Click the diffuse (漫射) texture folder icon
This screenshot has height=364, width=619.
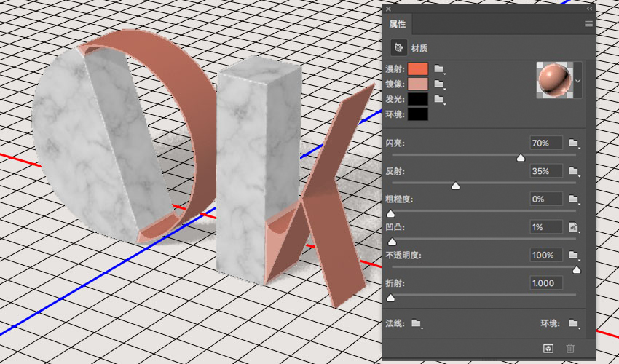point(439,68)
